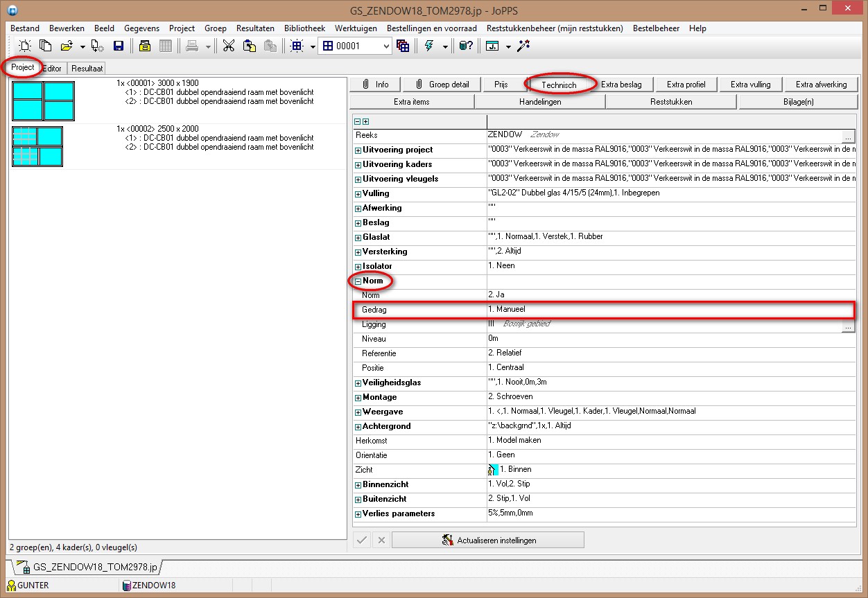
Task: Open the dropdown arrow beside Open folder
Action: click(82, 46)
